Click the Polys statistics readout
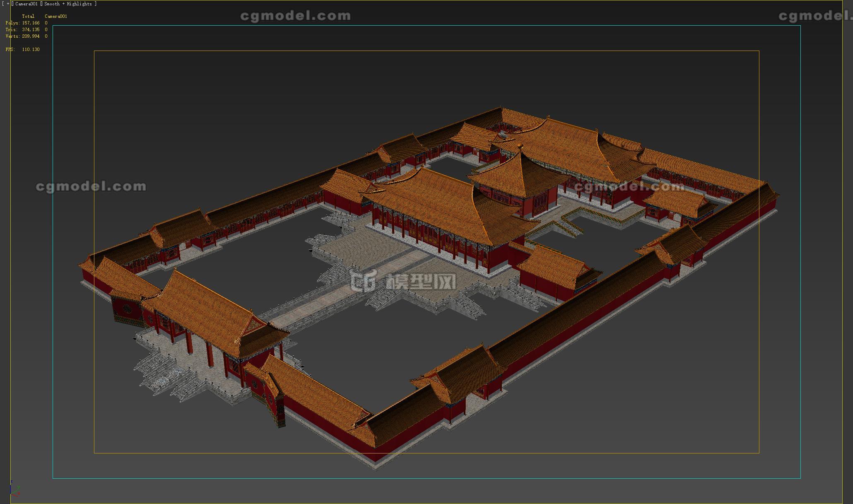 coord(22,23)
